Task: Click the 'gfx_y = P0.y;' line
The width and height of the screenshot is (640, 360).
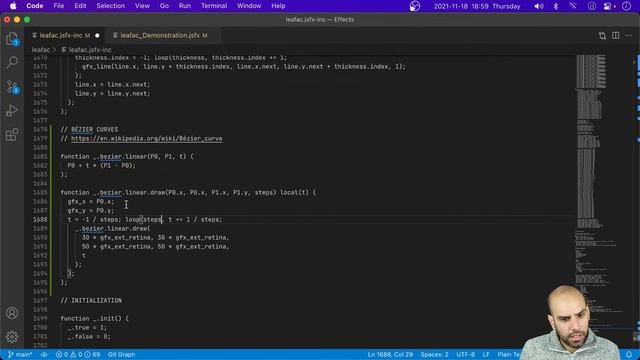Action: (x=91, y=211)
